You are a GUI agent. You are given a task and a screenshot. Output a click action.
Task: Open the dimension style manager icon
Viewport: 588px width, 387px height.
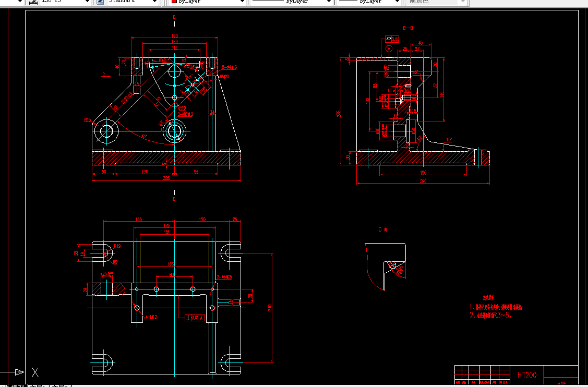click(33, 2)
